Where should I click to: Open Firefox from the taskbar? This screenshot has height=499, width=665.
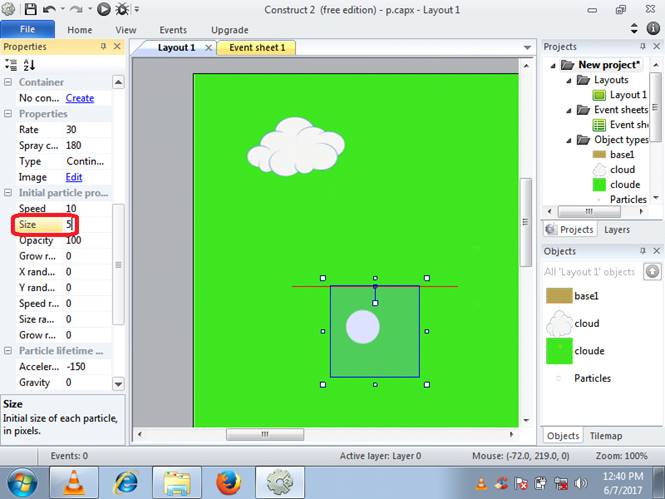coord(228,482)
